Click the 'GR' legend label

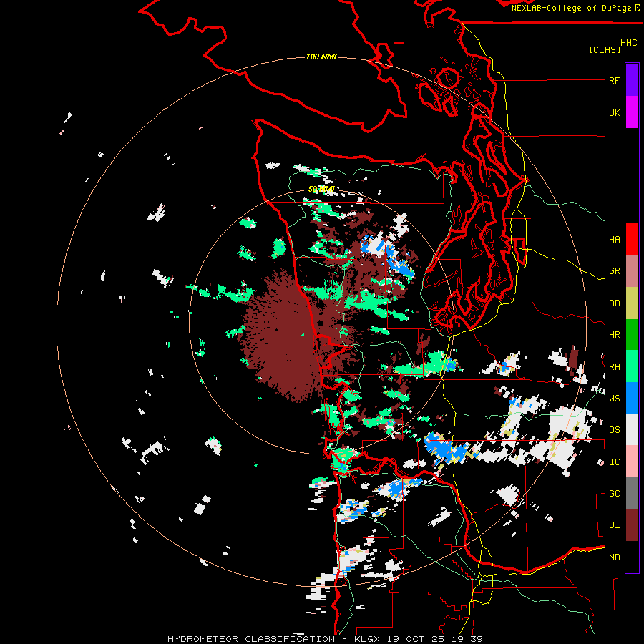(x=614, y=271)
